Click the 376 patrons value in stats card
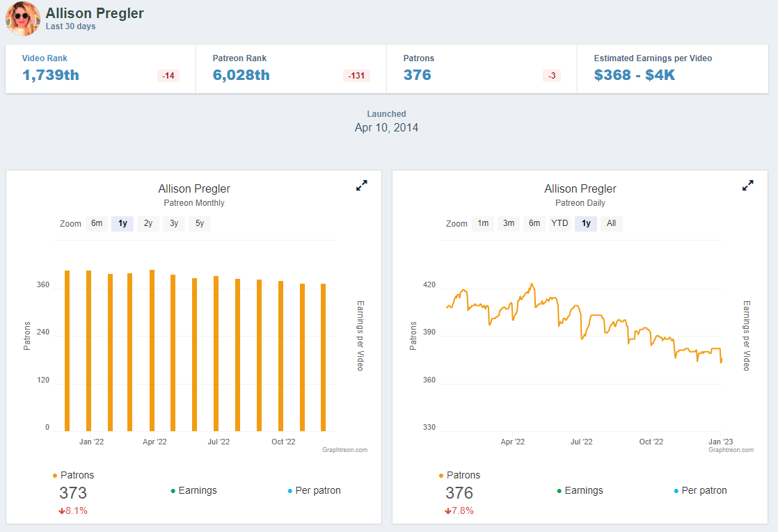This screenshot has height=532, width=778. tap(418, 75)
